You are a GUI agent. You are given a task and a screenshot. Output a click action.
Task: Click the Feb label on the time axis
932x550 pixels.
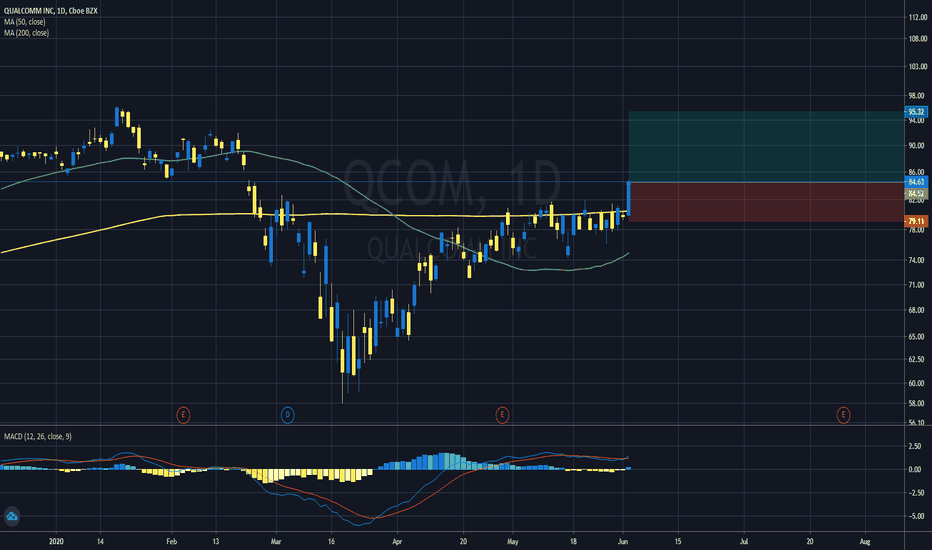coord(171,542)
